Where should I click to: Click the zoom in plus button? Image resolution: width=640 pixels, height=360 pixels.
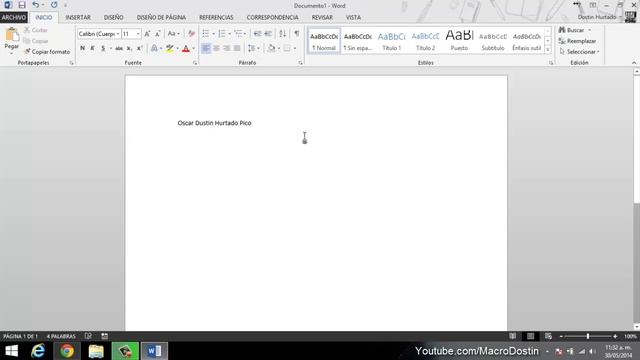tap(615, 336)
